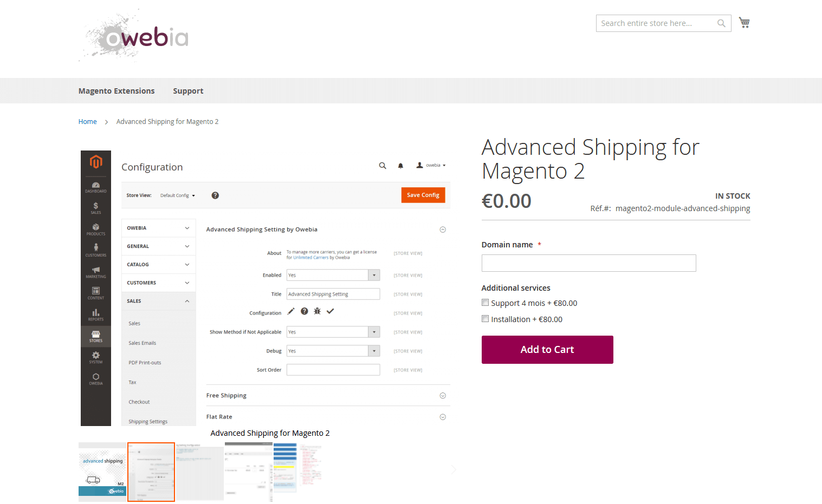This screenshot has width=822, height=504.
Task: Click the pencil edit icon in Configuration row
Action: point(291,311)
